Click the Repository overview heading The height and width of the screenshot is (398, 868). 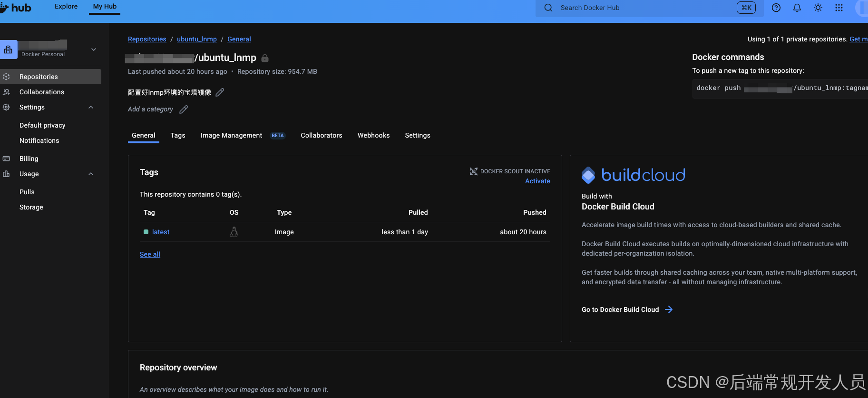[178, 368]
